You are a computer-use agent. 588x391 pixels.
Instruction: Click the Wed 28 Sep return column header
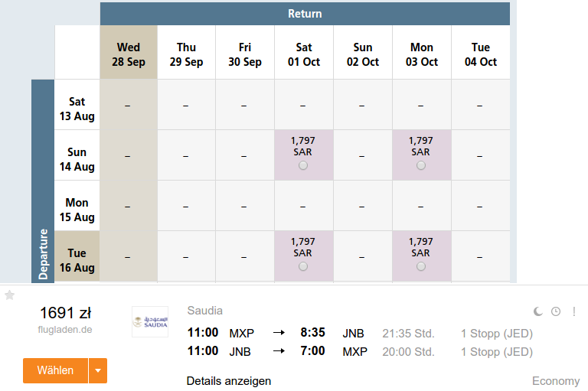point(129,53)
